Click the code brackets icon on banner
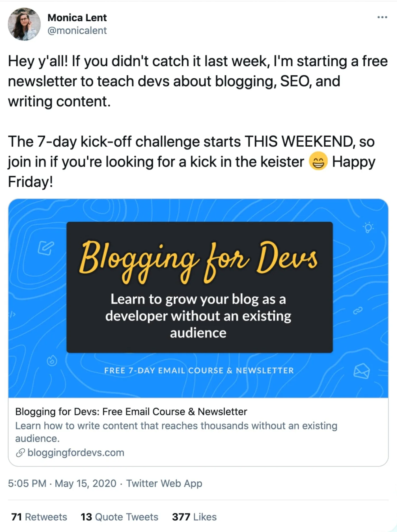This screenshot has height=532, width=397. click(x=13, y=314)
